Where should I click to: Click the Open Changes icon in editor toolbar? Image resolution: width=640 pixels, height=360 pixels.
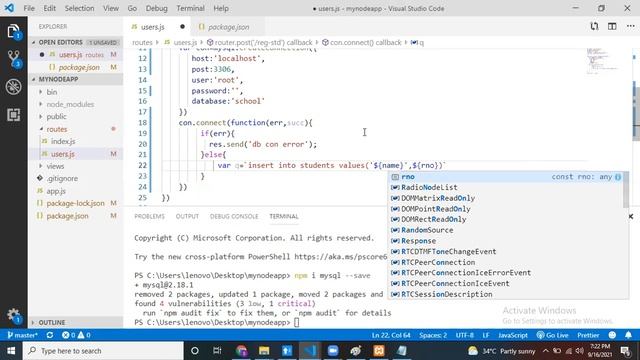pos(594,27)
